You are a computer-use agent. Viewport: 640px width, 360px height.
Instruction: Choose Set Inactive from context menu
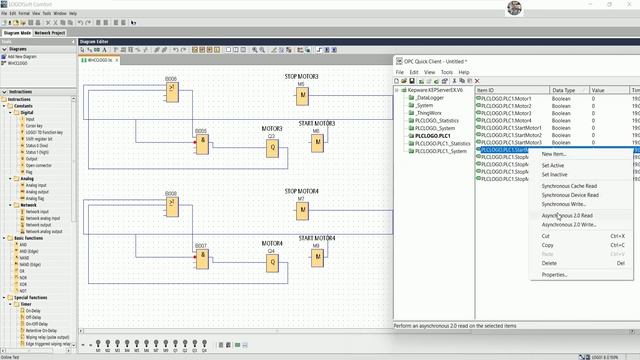554,175
